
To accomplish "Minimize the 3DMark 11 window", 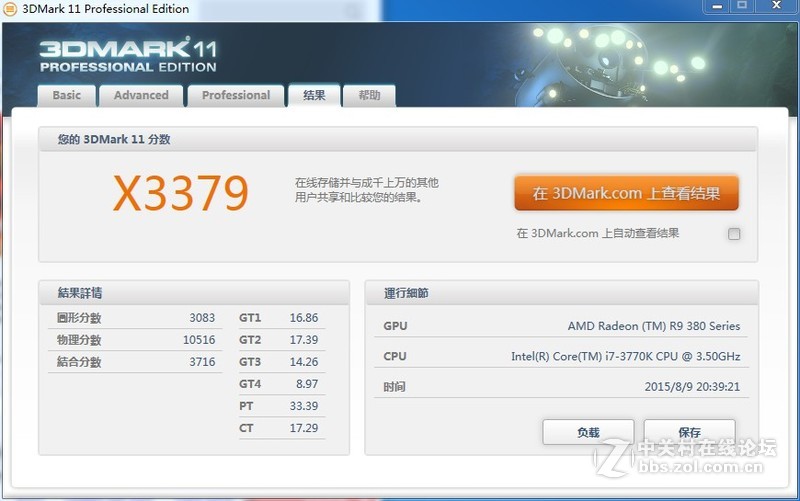I will pos(717,6).
